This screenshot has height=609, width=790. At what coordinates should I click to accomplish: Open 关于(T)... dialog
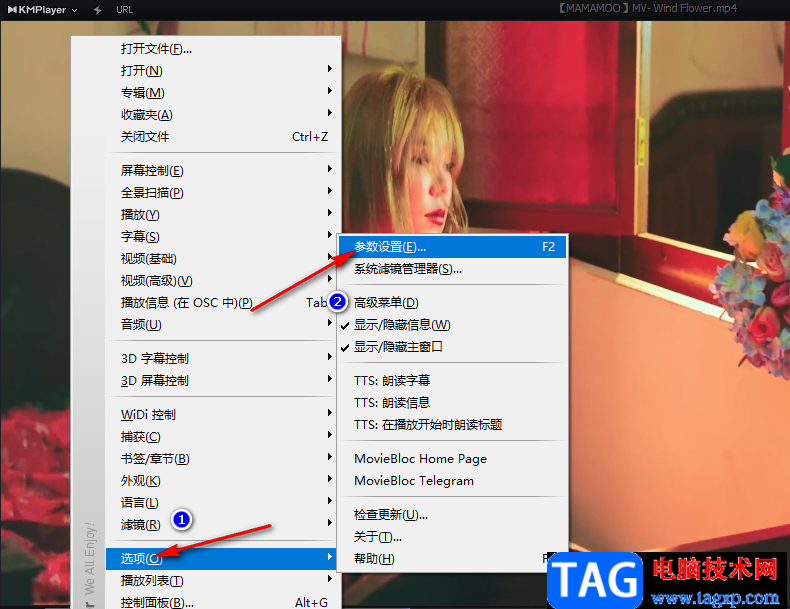pyautogui.click(x=452, y=537)
